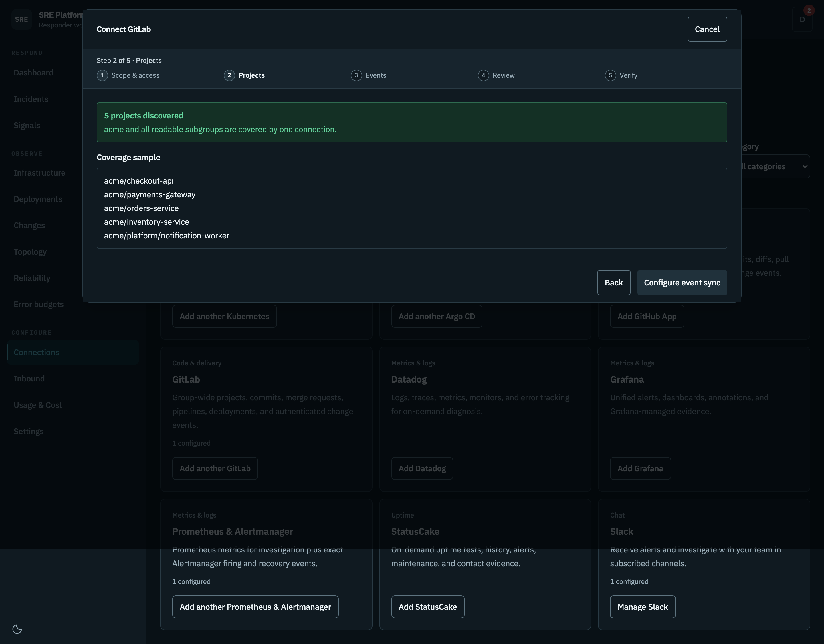Click Add StatusCake button

(x=427, y=607)
